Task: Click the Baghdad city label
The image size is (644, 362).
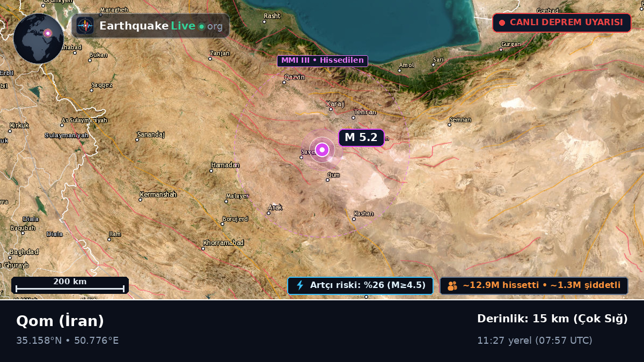Action: coord(25,252)
